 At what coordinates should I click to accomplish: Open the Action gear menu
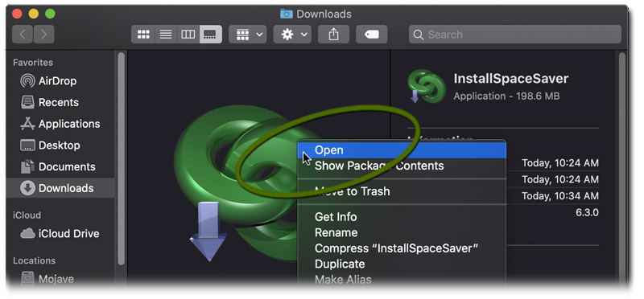pyautogui.click(x=292, y=35)
